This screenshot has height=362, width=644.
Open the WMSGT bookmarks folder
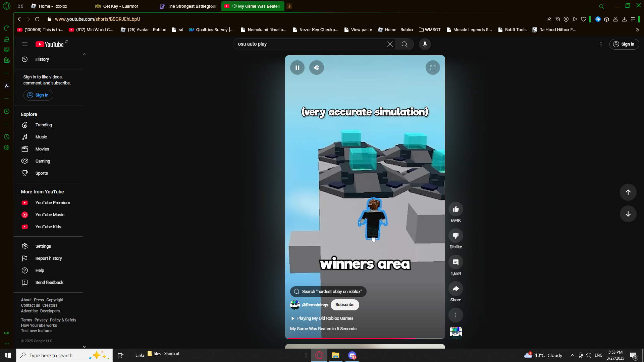coord(430,30)
